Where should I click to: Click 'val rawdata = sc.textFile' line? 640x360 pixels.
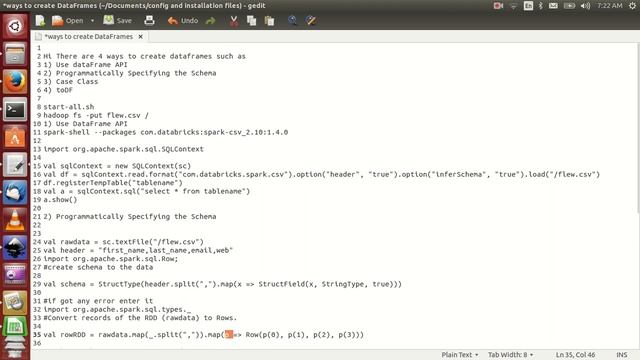123,242
